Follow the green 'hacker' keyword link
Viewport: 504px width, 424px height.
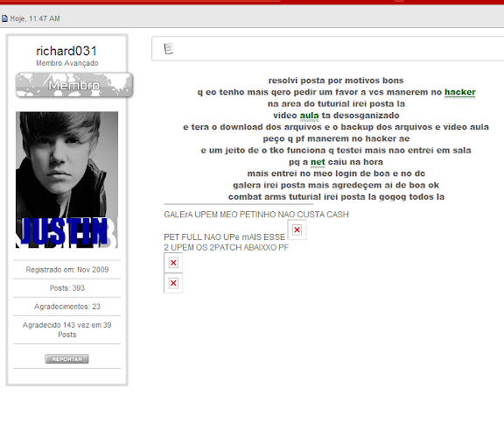pos(460,92)
